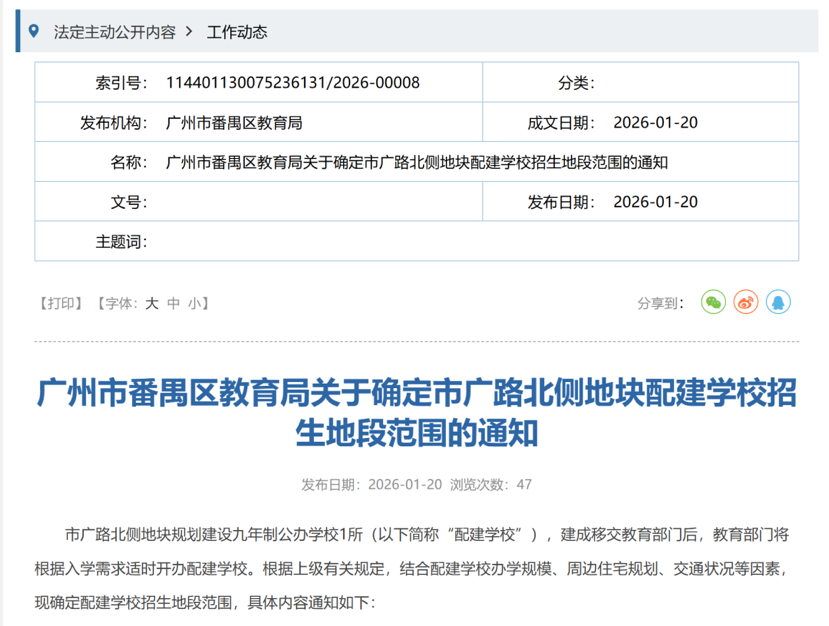The width and height of the screenshot is (829, 626).
Task: Click the notice name in the 名称 row
Action: click(x=416, y=162)
